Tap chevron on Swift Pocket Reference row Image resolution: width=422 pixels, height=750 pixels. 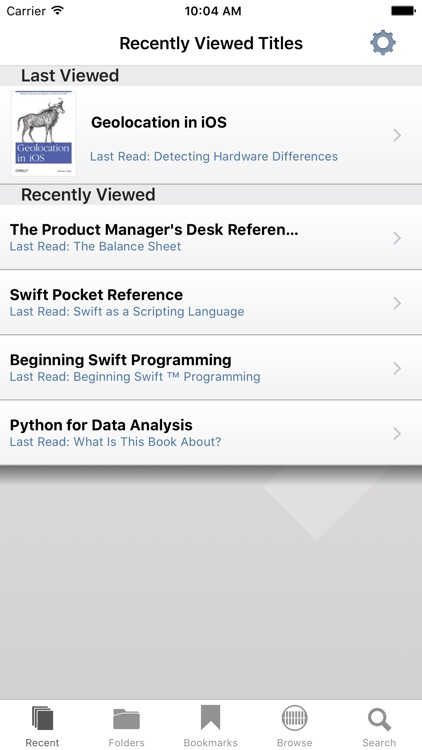point(397,303)
